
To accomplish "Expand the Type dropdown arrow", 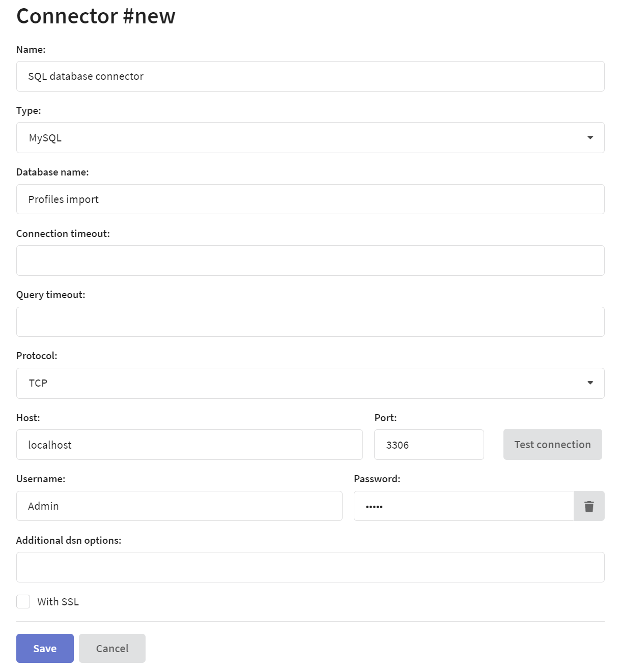I will point(590,137).
